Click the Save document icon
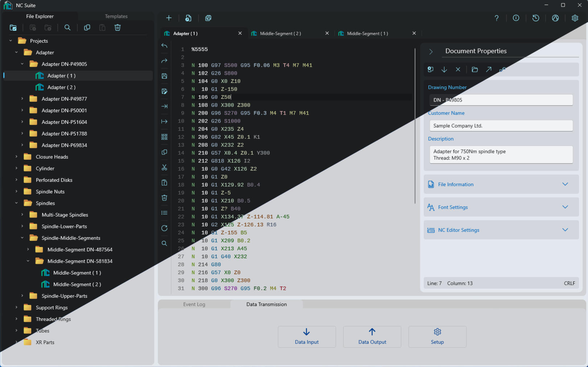 click(x=164, y=76)
